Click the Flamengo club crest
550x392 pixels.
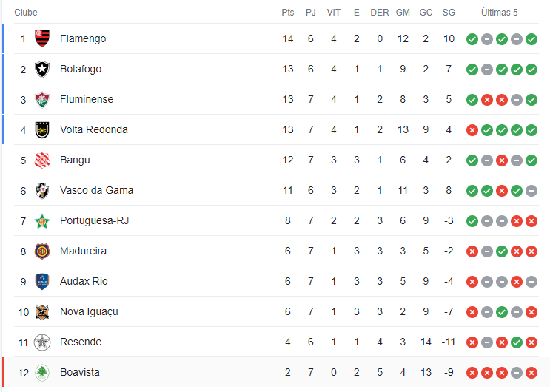coord(42,38)
